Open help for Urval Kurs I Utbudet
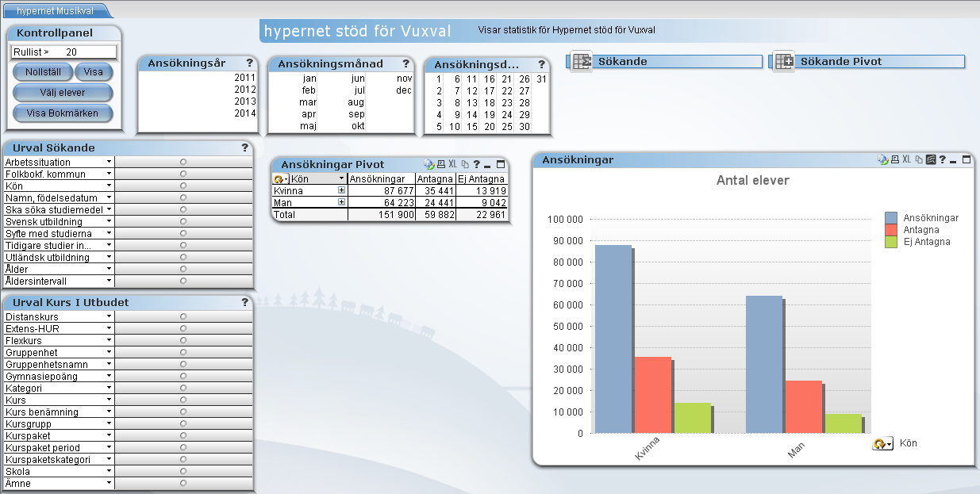Screen dimensions: 980x494 (x=245, y=302)
